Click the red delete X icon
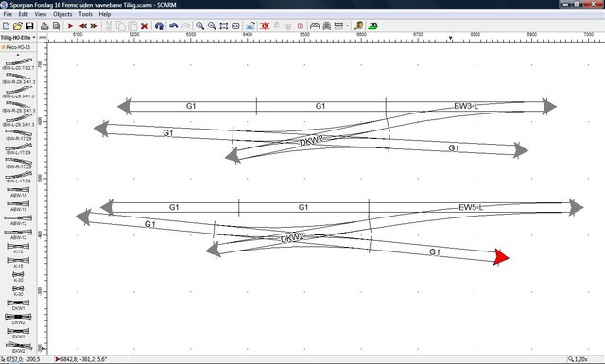Image resolution: width=605 pixels, height=364 pixels. click(145, 26)
